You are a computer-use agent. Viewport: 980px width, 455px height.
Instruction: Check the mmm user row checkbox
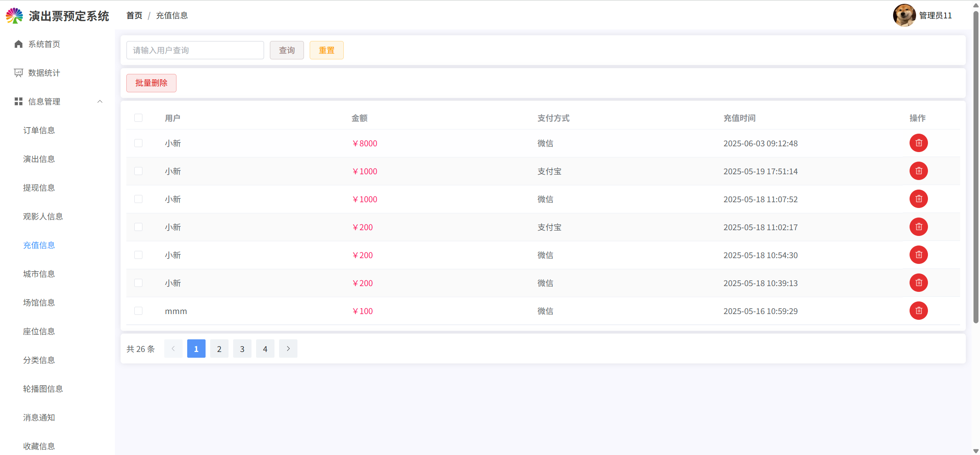[138, 311]
